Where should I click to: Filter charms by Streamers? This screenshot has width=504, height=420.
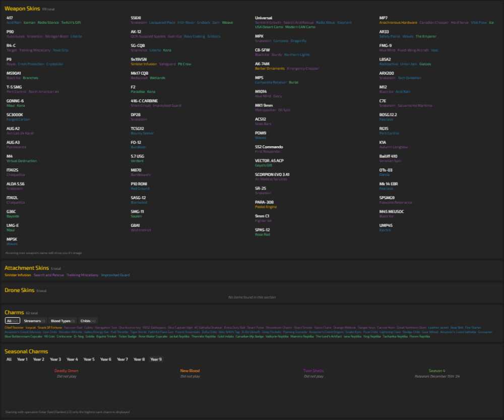[34, 321]
